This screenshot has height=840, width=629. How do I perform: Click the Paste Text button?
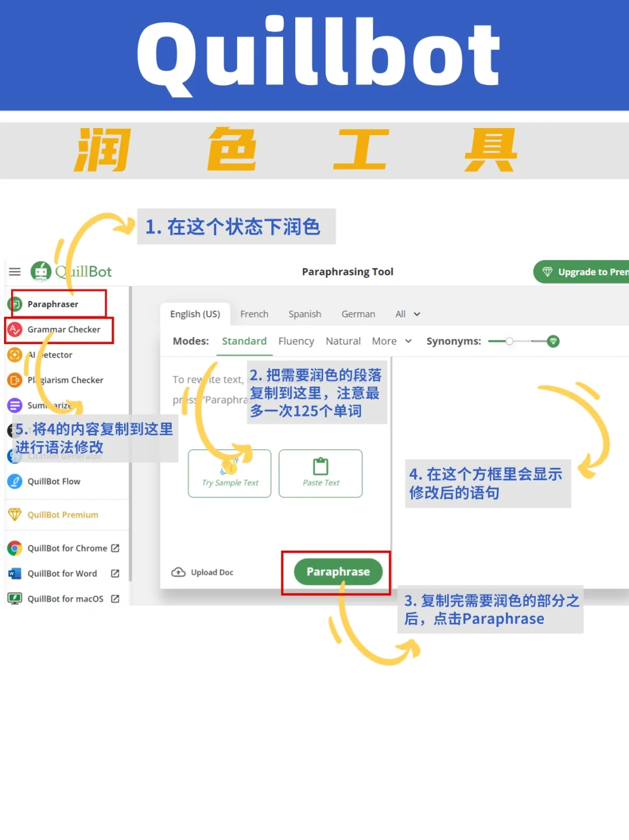(320, 473)
